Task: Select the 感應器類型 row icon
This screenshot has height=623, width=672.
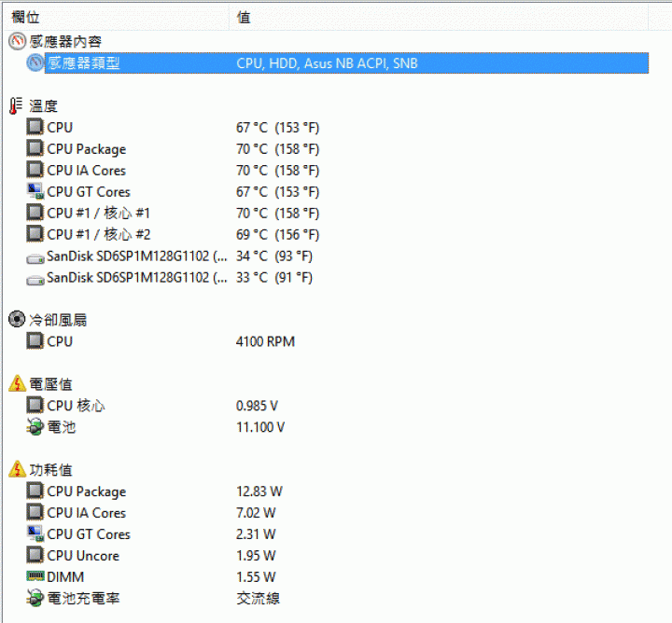Action: pos(35,62)
